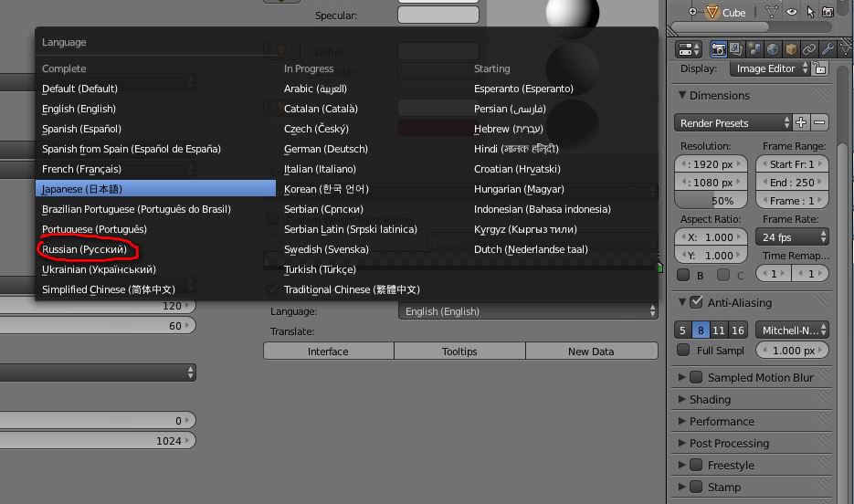Toggle Cube visibility eye icon in outliner
This screenshot has height=504, width=854.
pos(791,12)
